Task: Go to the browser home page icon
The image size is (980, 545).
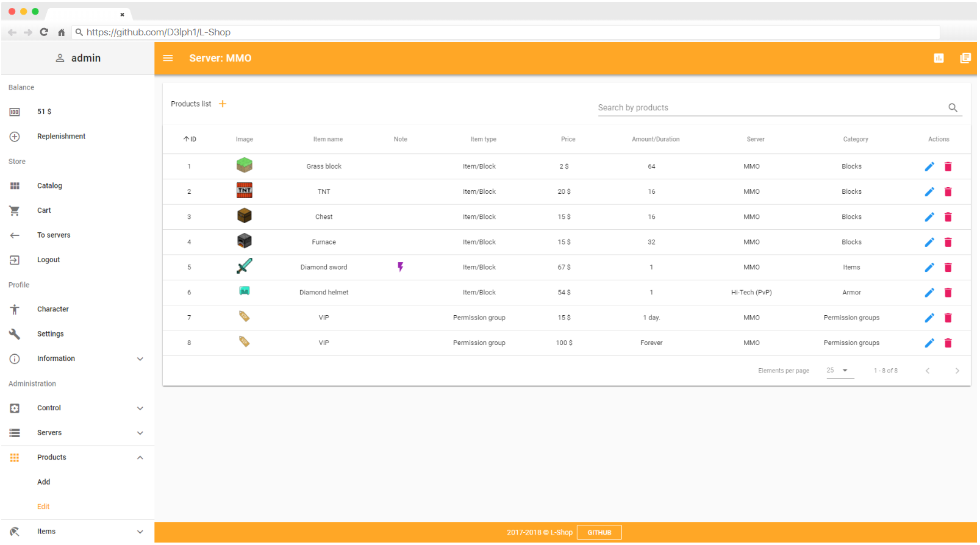Action: pyautogui.click(x=61, y=32)
